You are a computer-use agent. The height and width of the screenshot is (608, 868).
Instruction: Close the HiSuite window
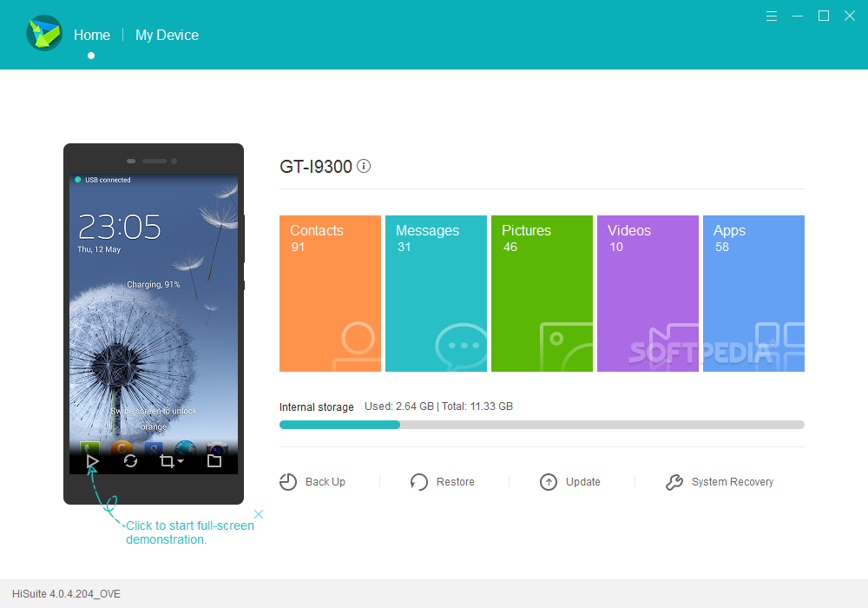pos(849,16)
